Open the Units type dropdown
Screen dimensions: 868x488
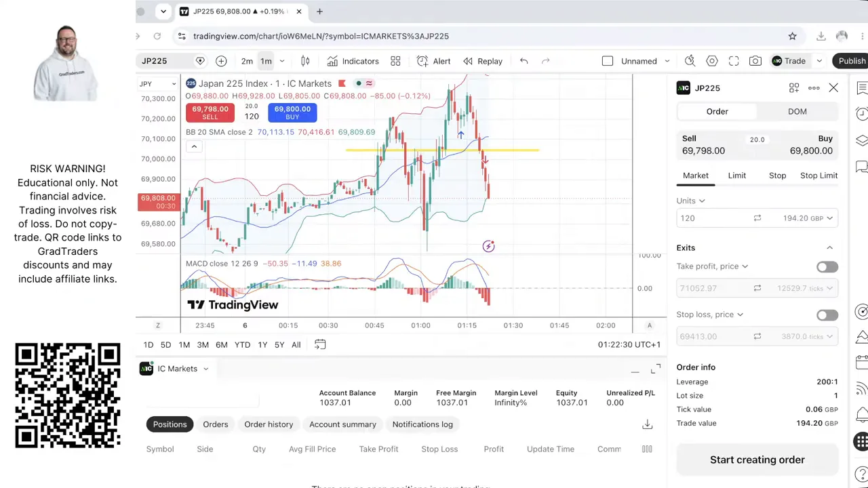[691, 201]
